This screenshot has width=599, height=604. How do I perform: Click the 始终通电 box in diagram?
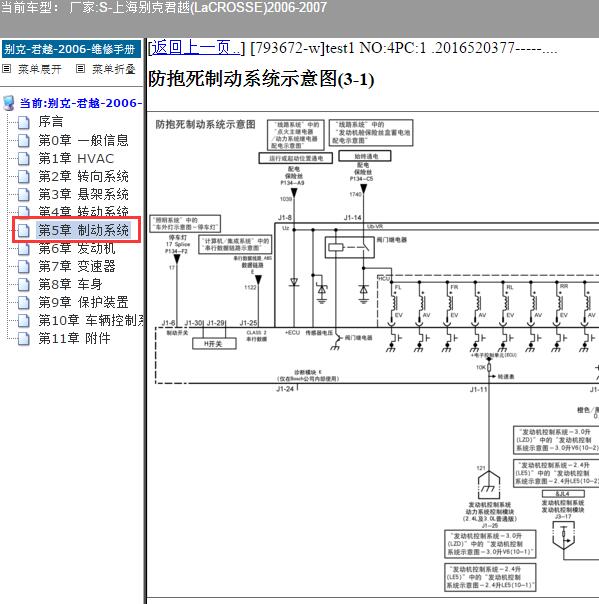(365, 156)
